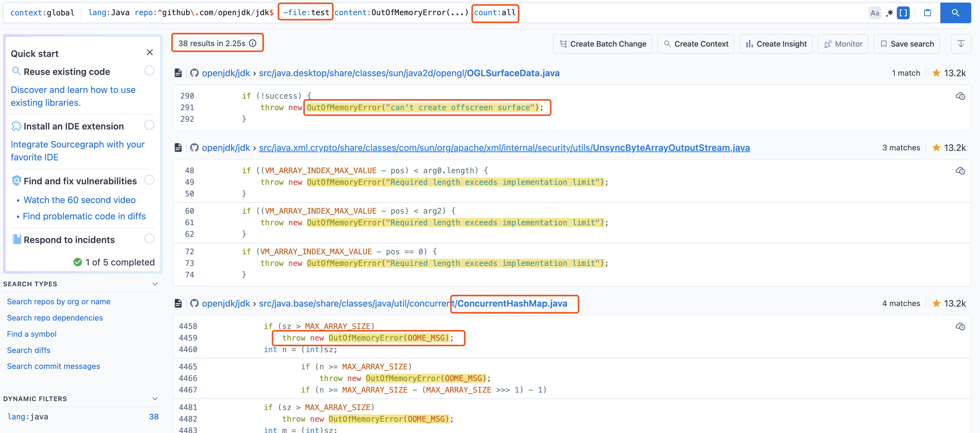This screenshot has height=433, width=980.
Task: Open line 49 OutOfMemoryError match
Action: pyautogui.click(x=455, y=182)
